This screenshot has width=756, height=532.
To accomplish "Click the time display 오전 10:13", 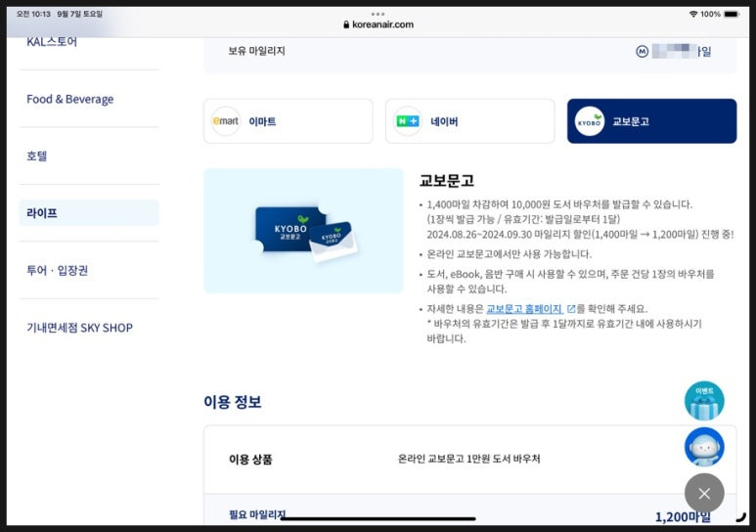I will point(33,14).
